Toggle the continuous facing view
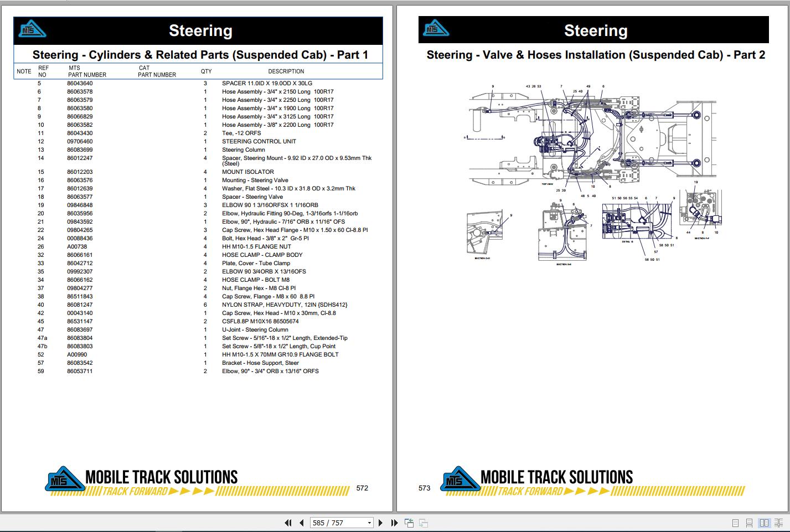This screenshot has width=790, height=532. pyautogui.click(x=778, y=522)
